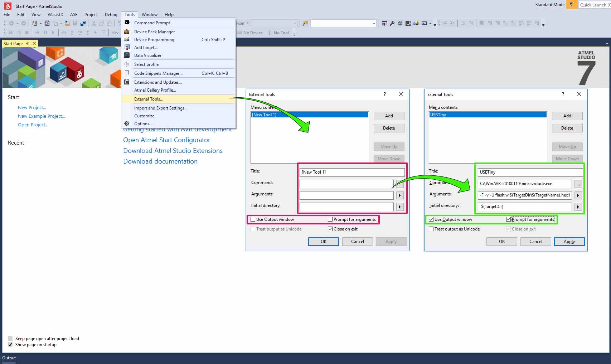Click the New Project toolbar icon
The image size is (611, 364).
click(x=35, y=23)
